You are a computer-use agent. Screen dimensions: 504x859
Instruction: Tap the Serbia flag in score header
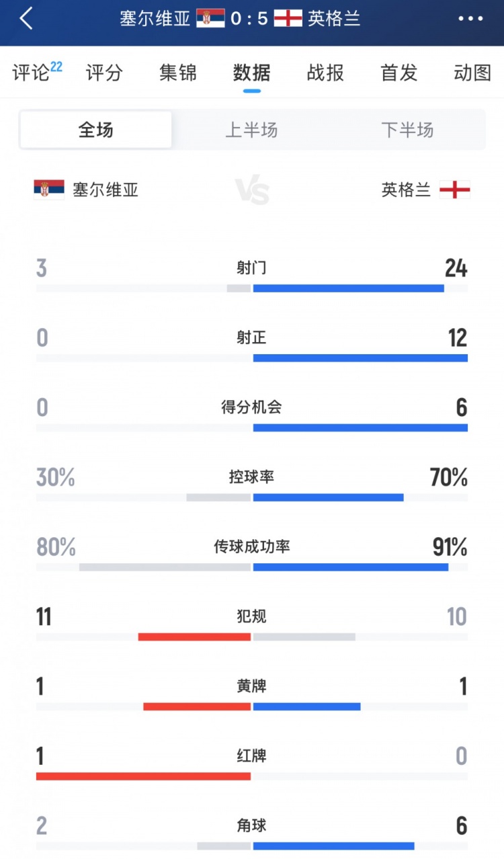pos(210,18)
